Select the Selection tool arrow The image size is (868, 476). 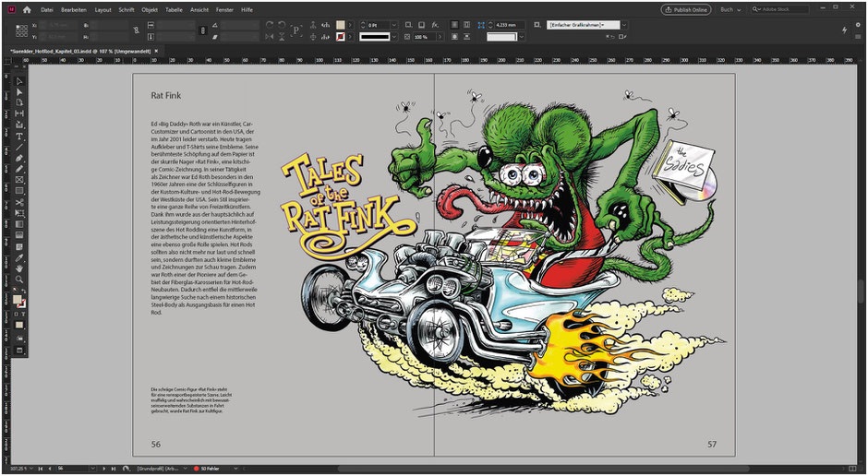19,82
